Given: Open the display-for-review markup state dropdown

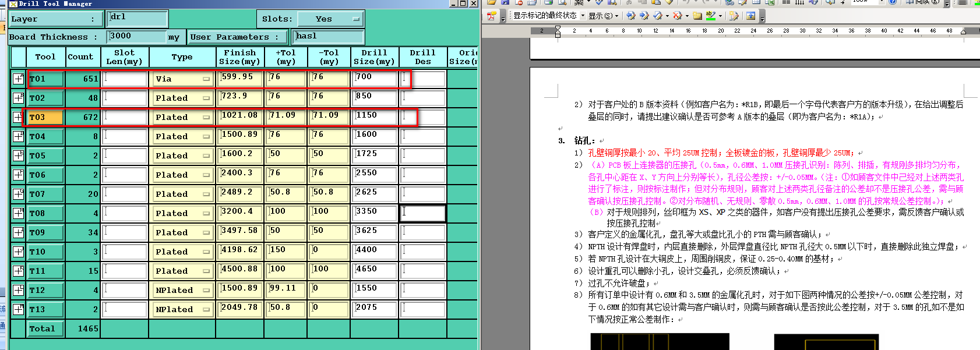Looking at the screenshot, I should pyautogui.click(x=583, y=16).
